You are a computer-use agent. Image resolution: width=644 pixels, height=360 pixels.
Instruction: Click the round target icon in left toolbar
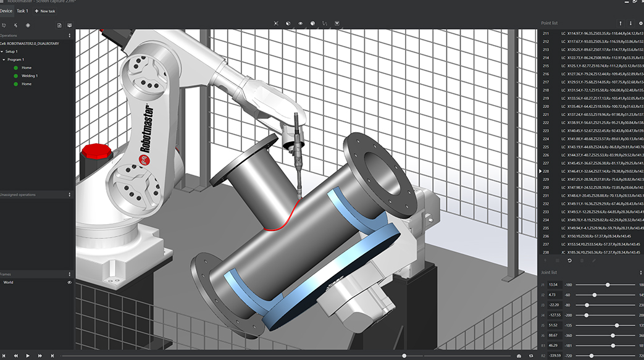point(28,25)
